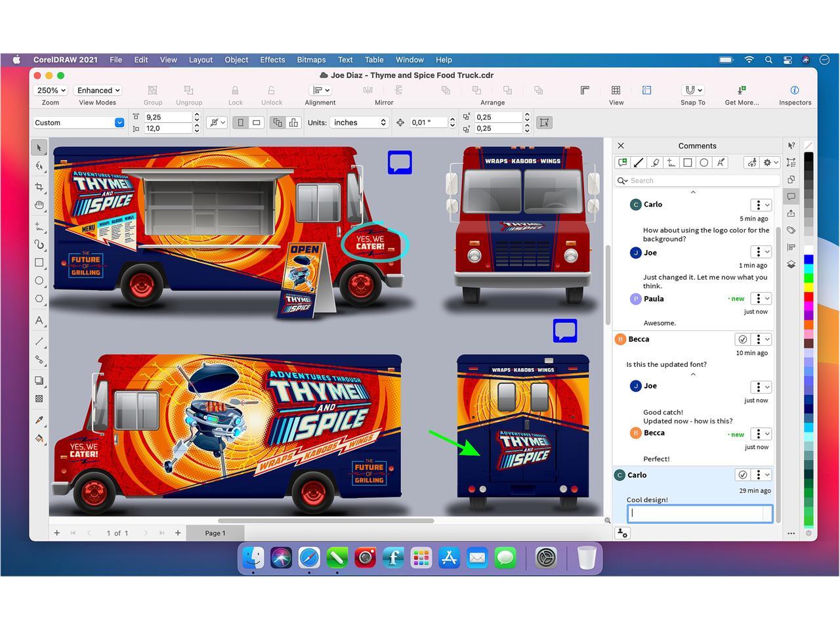Select the Pan hand tool
840x630 pixels.
tap(39, 205)
